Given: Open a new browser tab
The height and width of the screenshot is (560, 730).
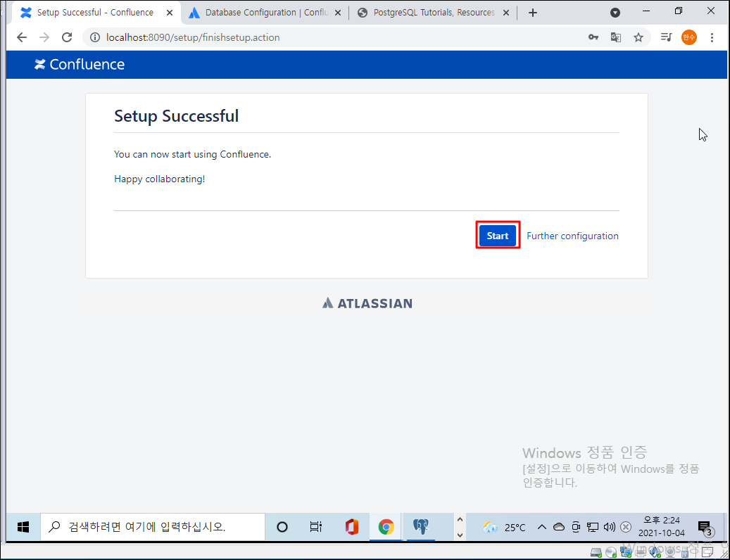Looking at the screenshot, I should [533, 13].
